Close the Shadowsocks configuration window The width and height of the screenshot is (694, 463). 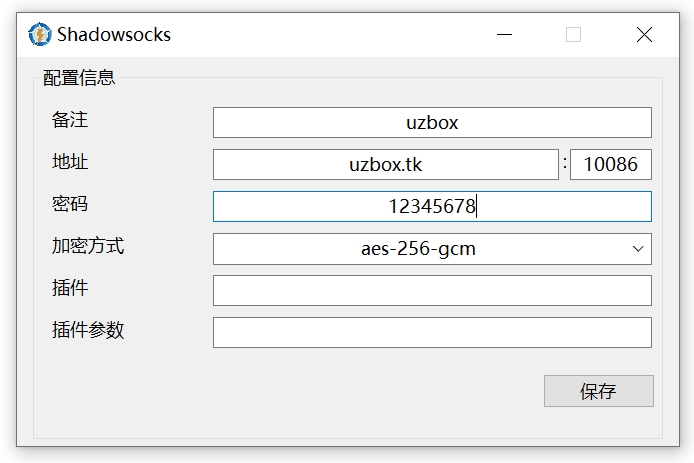644,35
